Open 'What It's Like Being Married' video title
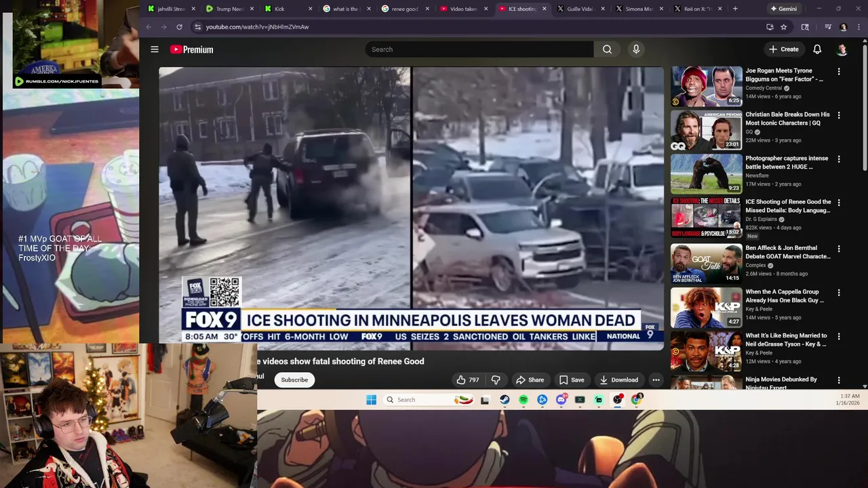The width and height of the screenshot is (868, 488). tap(786, 340)
